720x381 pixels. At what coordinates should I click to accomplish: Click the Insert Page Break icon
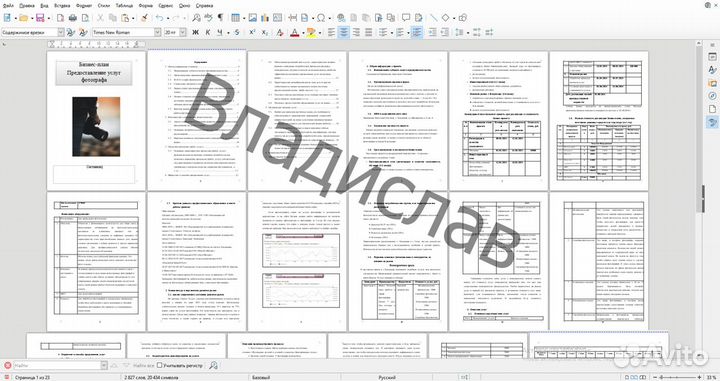coord(292,18)
